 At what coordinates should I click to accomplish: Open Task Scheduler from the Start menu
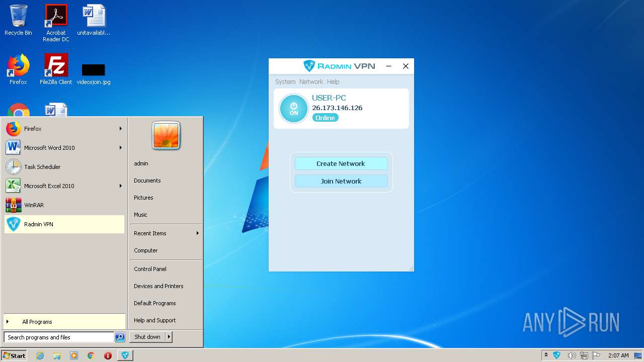(x=64, y=167)
